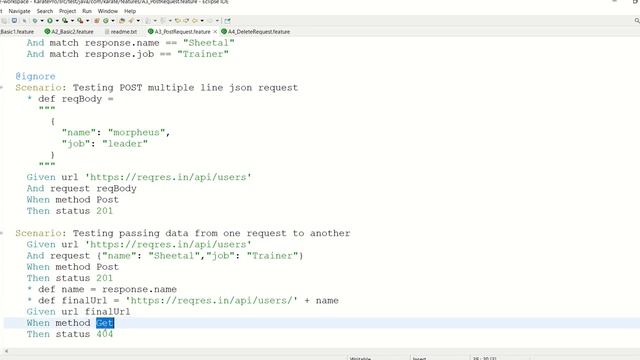Collapse the POST multiple line json Scenario

coord(2,87)
